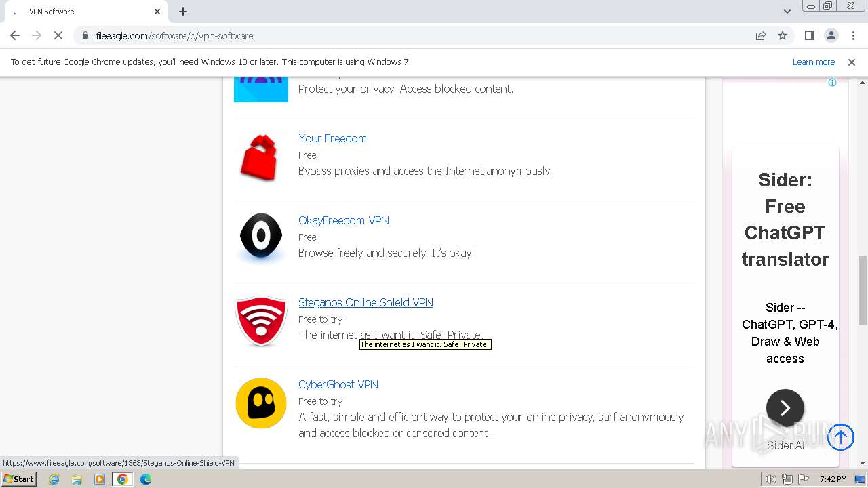Click the scrollbar down arrow
Image resolution: width=868 pixels, height=488 pixels.
pyautogui.click(x=863, y=464)
